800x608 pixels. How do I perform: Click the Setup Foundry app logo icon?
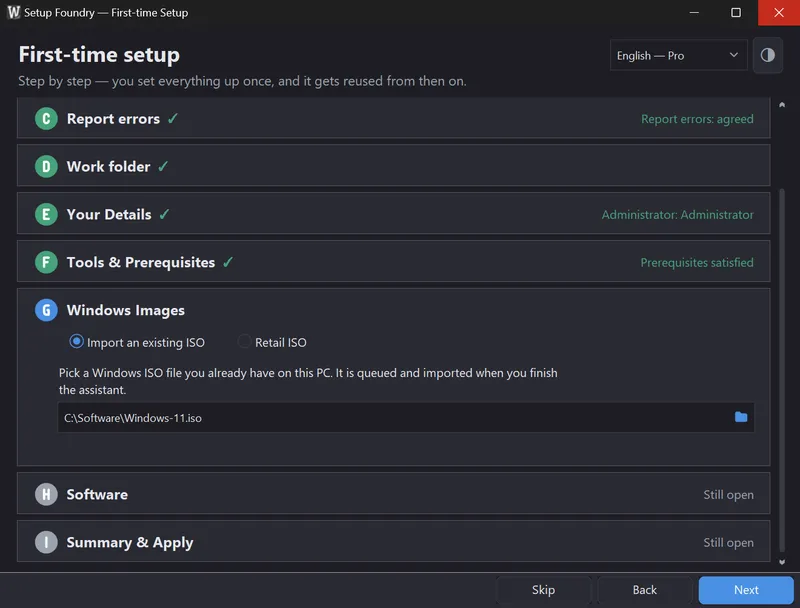click(14, 12)
